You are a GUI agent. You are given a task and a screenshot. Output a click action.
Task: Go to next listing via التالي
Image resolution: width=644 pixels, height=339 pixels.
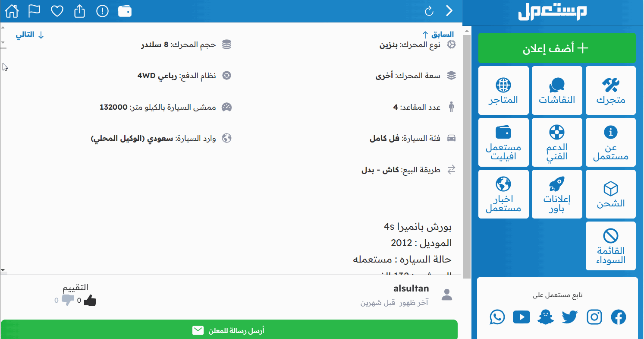[30, 35]
